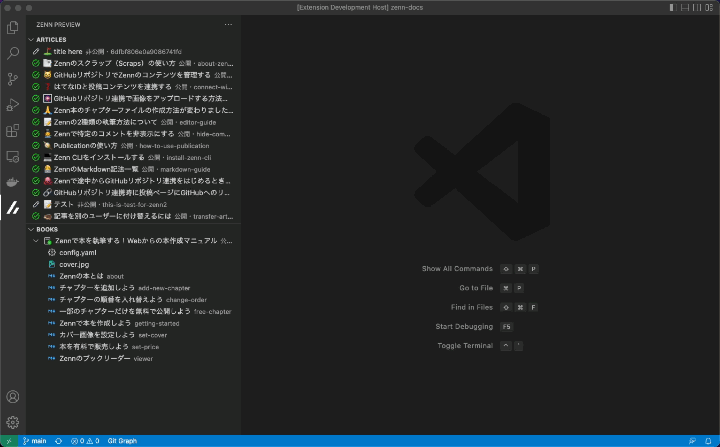Click the ZENN PREVIEW panel title
Screen dimensions: 720x447
click(x=58, y=25)
